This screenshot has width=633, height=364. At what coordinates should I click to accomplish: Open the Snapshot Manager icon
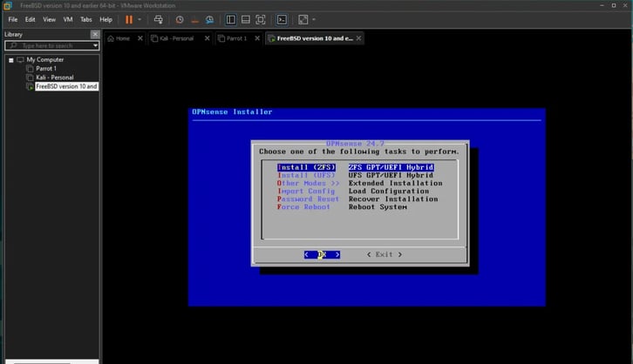coord(209,19)
